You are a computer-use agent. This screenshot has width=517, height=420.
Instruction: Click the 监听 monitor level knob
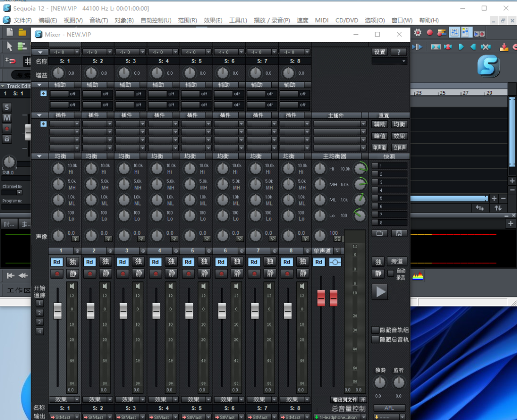pos(399,383)
